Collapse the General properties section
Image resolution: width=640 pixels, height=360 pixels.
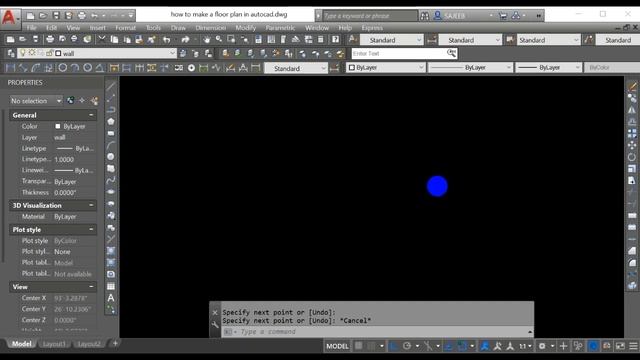tap(91, 115)
